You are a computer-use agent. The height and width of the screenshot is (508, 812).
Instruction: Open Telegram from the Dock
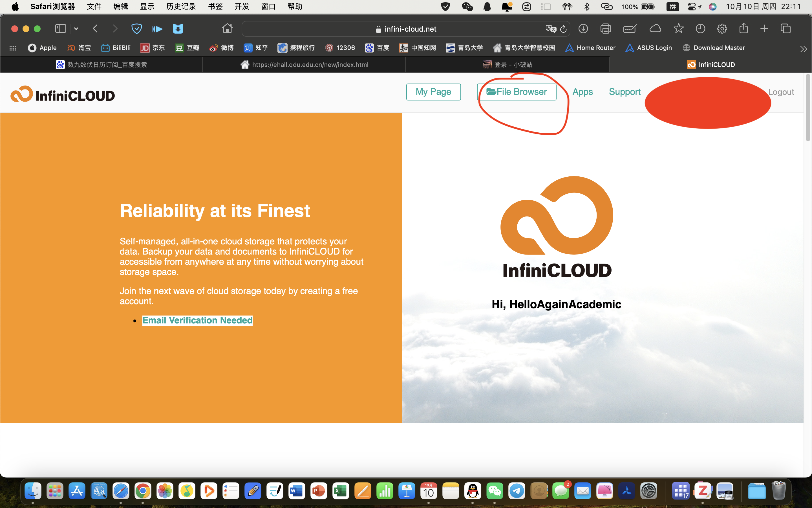[517, 491]
